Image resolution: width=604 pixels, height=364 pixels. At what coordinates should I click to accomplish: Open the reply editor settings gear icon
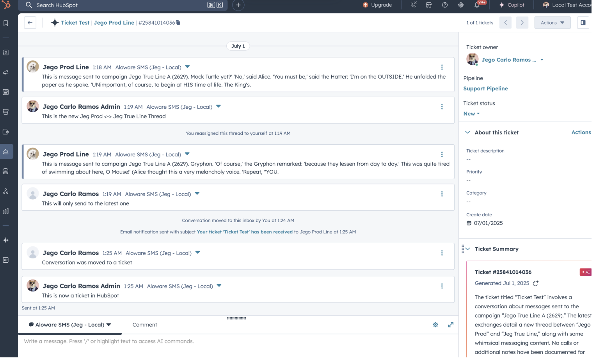[435, 325]
